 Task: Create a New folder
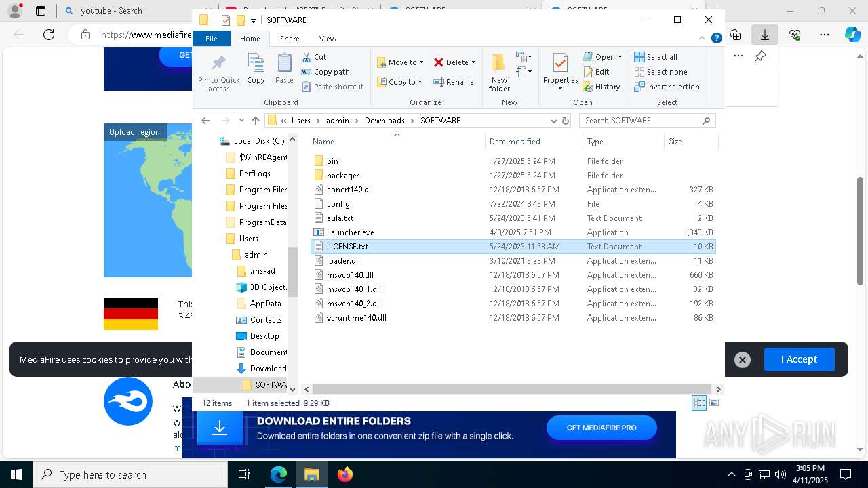click(499, 73)
